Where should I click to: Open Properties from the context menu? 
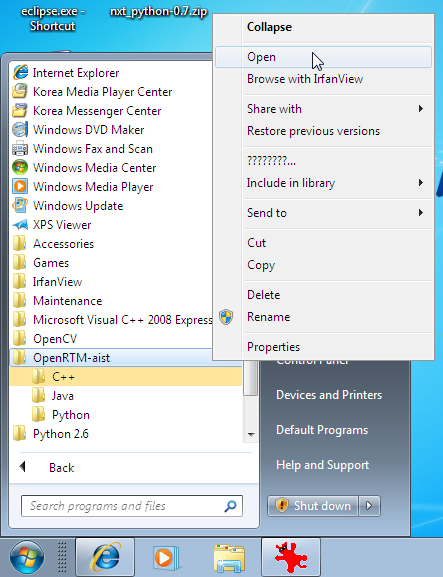point(323,347)
